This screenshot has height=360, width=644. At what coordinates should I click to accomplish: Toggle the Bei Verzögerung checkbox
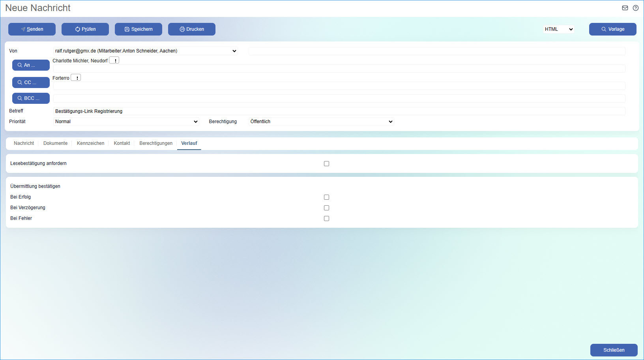[x=326, y=208]
